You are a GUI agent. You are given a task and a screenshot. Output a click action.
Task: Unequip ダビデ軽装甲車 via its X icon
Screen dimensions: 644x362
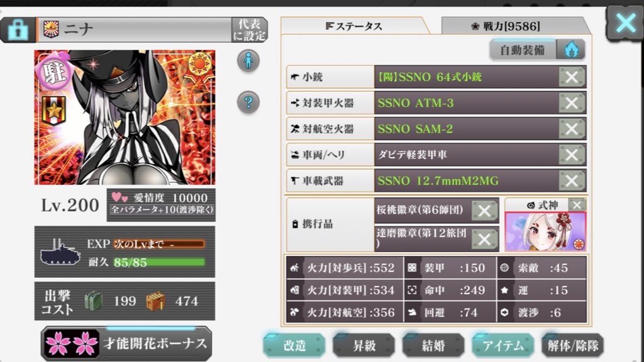pyautogui.click(x=571, y=155)
